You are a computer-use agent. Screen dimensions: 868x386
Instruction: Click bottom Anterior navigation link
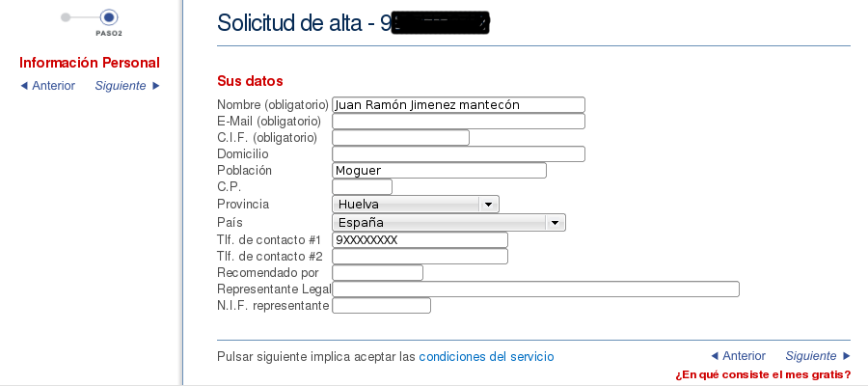[x=738, y=356]
